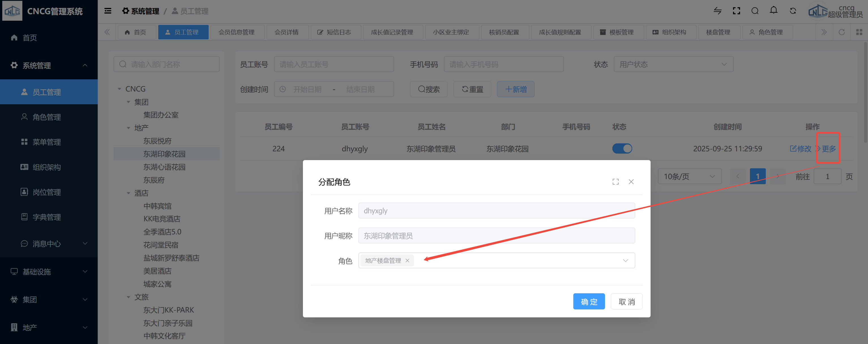Click the search magnifier icon in header

pos(755,11)
